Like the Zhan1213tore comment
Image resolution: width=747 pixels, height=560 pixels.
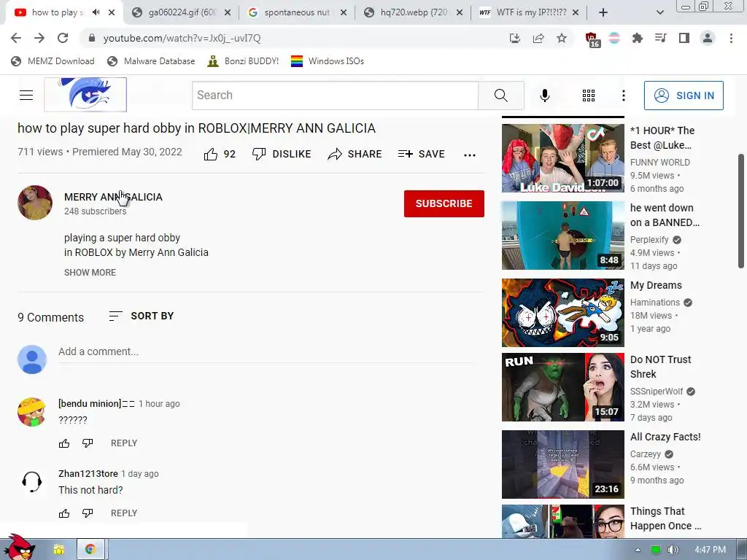[64, 513]
